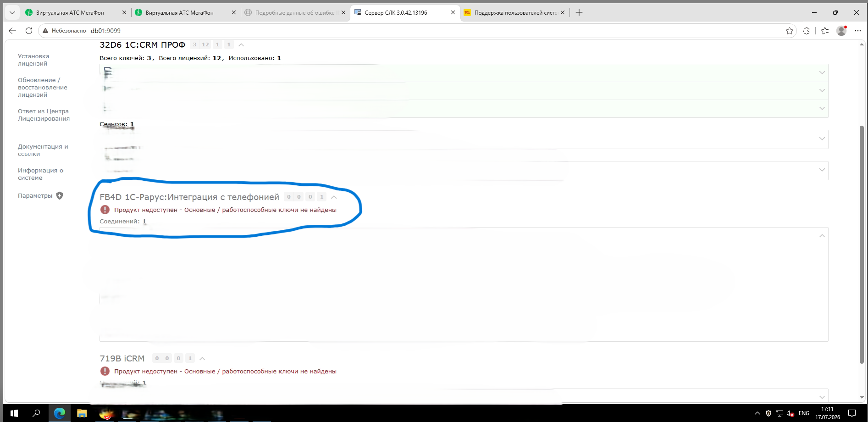Click the Использовано: 1 text
868x422 pixels.
coord(255,58)
